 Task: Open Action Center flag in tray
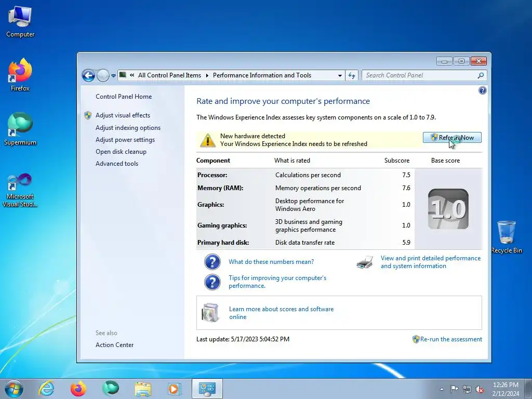pos(454,389)
